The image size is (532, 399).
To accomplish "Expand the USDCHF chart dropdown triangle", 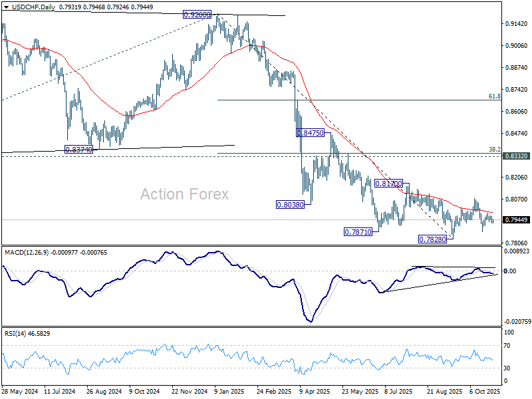I will click(6, 7).
